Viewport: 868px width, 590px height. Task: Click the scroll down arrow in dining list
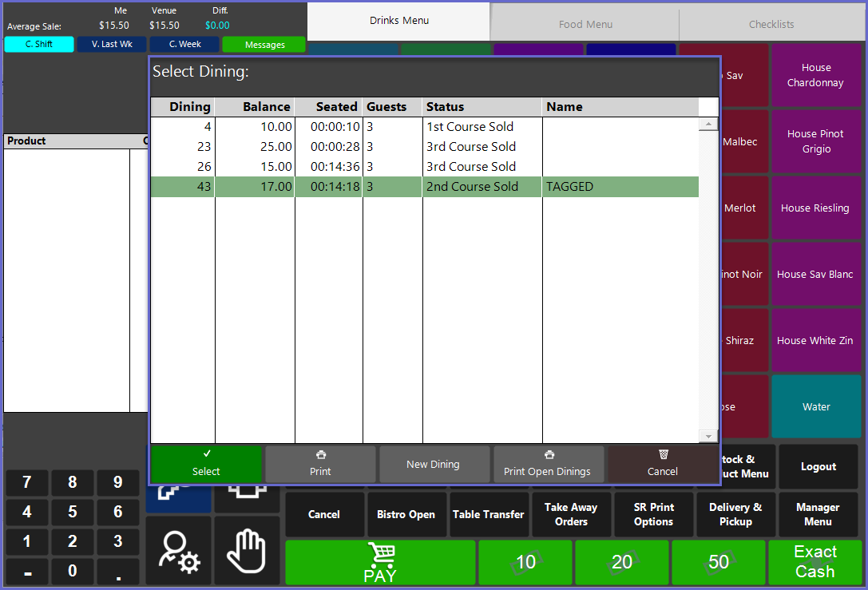[x=707, y=436]
